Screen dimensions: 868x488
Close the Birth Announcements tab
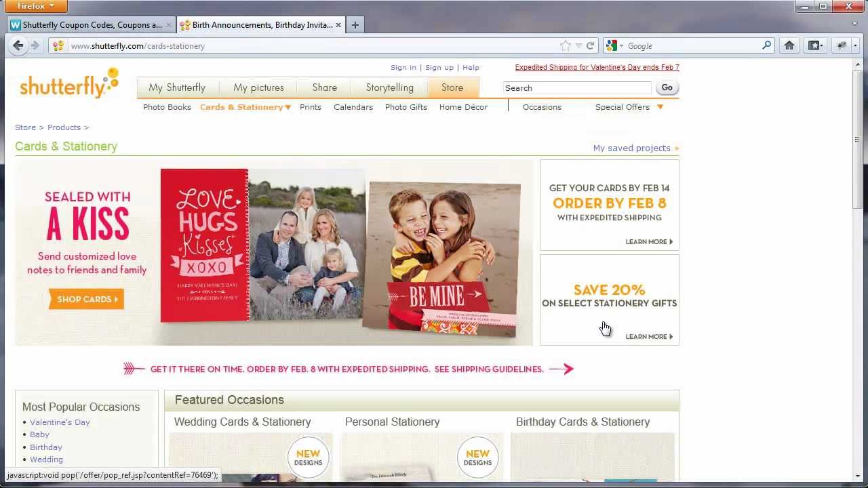tap(338, 25)
